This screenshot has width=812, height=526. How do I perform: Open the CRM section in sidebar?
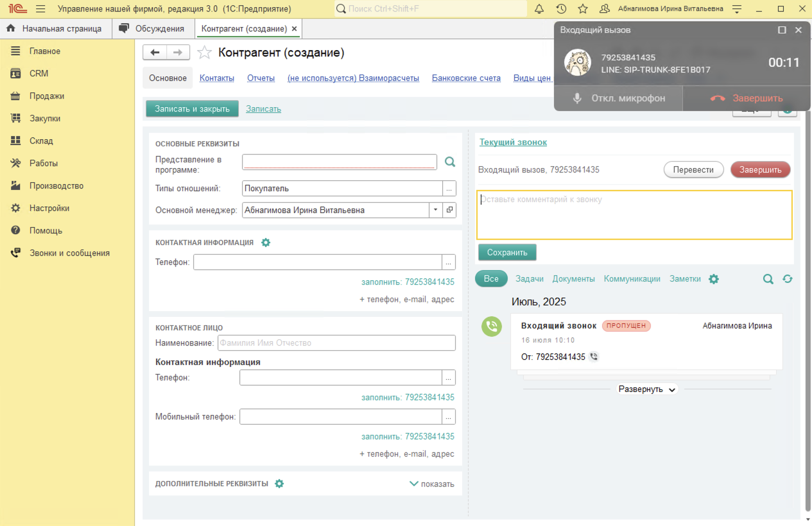pyautogui.click(x=39, y=74)
